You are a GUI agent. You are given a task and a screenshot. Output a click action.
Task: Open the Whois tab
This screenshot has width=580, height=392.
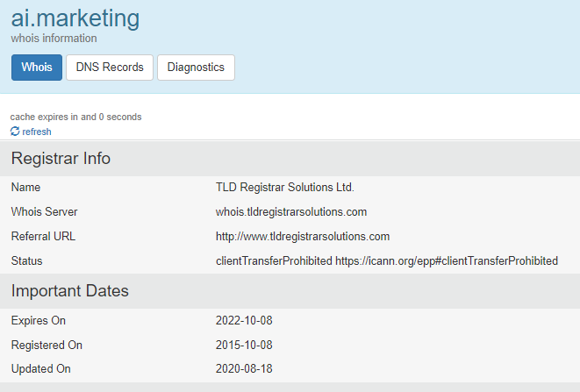(37, 68)
